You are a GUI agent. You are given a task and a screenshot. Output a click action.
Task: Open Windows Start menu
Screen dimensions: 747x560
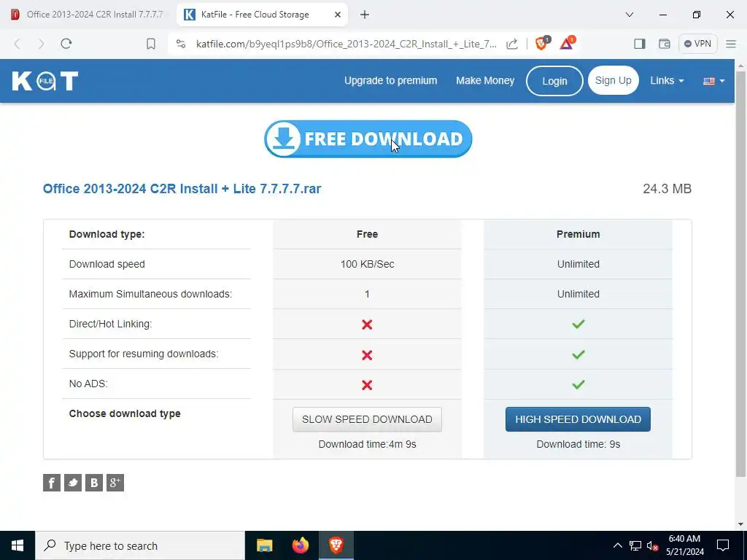click(18, 545)
